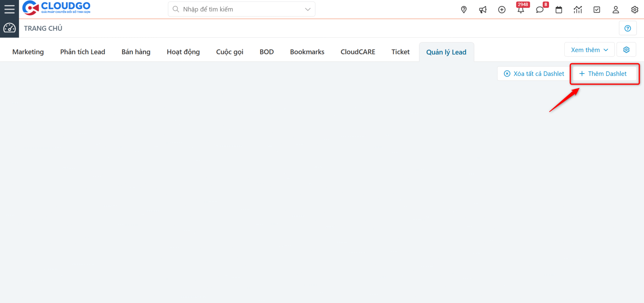
Task: Click the help question mark button
Action: pyautogui.click(x=628, y=28)
